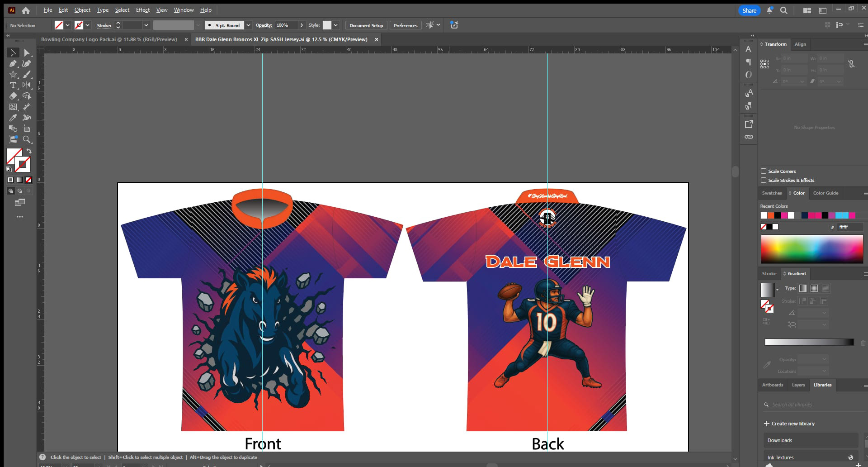Image resolution: width=868 pixels, height=467 pixels.
Task: Open Edit Toolbar three dots
Action: tap(20, 217)
